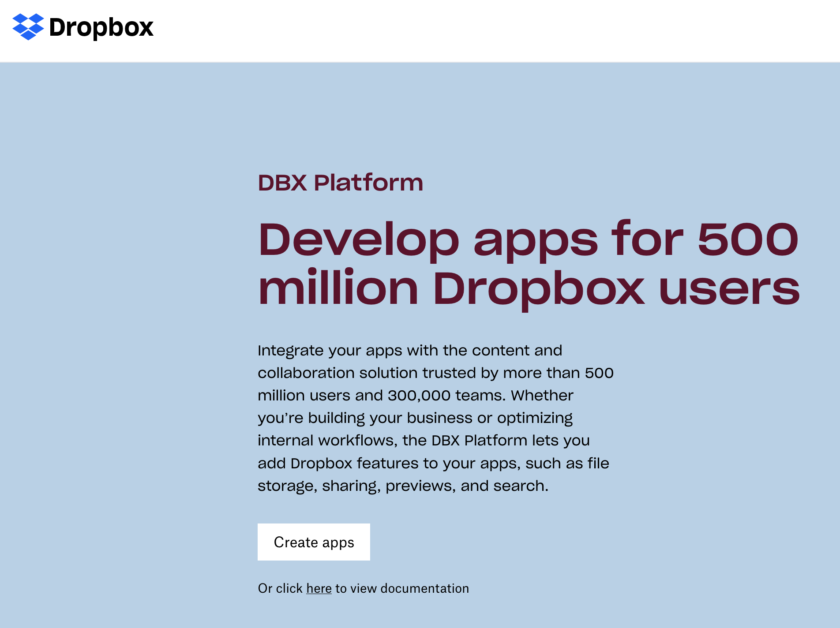
Task: Click the 'DBX Platform' subtitle text
Action: click(341, 183)
